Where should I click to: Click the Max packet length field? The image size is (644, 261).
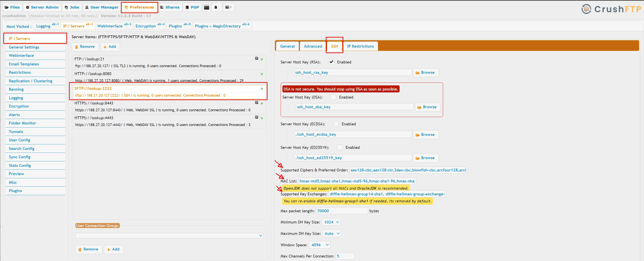click(x=342, y=211)
